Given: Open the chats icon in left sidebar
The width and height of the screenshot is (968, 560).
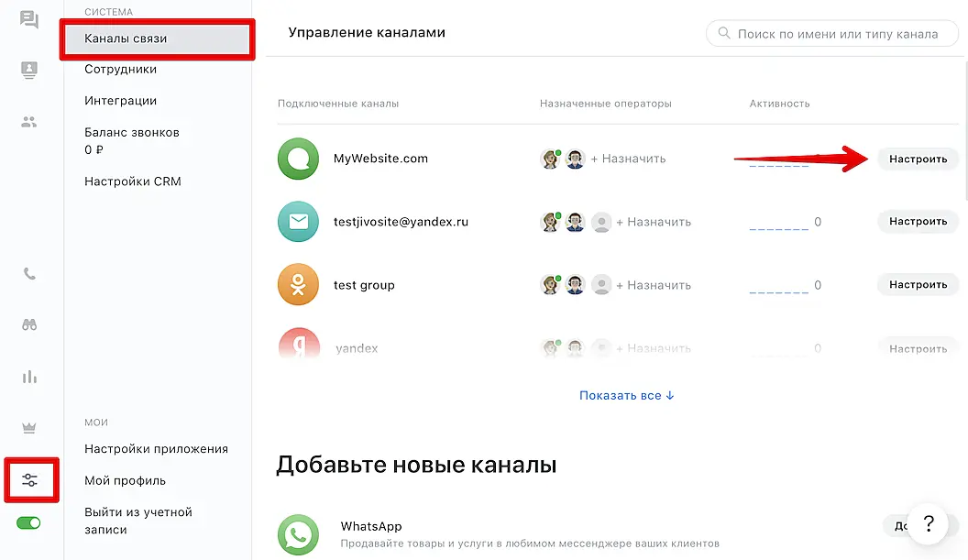Looking at the screenshot, I should pos(29,20).
